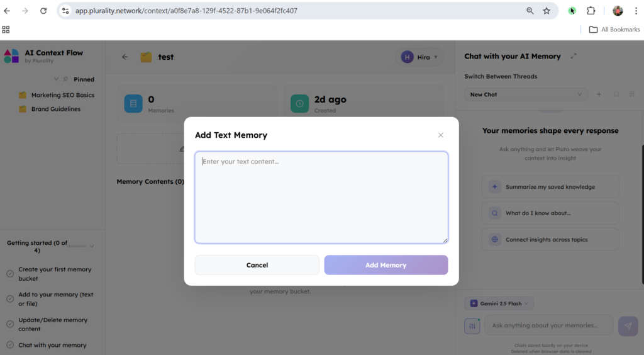The width and height of the screenshot is (644, 355).
Task: Select What do I know about suggestion
Action: (550, 213)
